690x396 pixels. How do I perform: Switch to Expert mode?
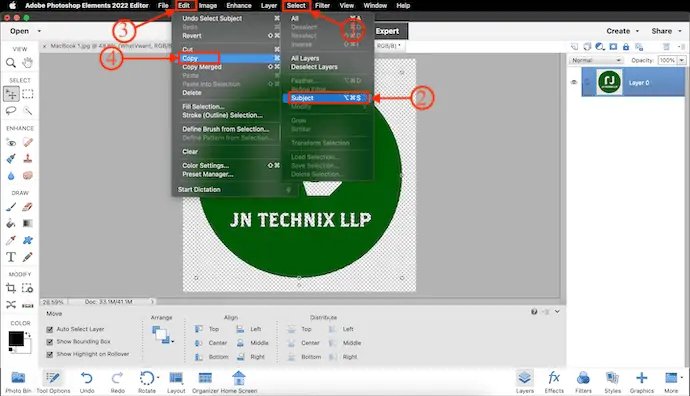click(x=388, y=31)
